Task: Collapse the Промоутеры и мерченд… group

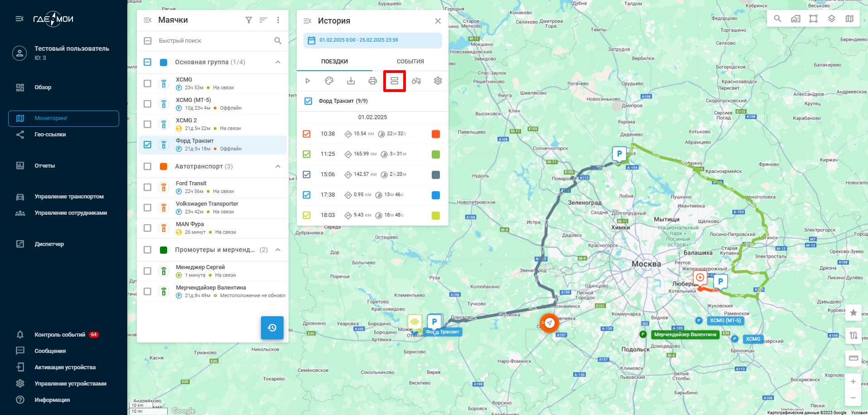Action: (278, 250)
